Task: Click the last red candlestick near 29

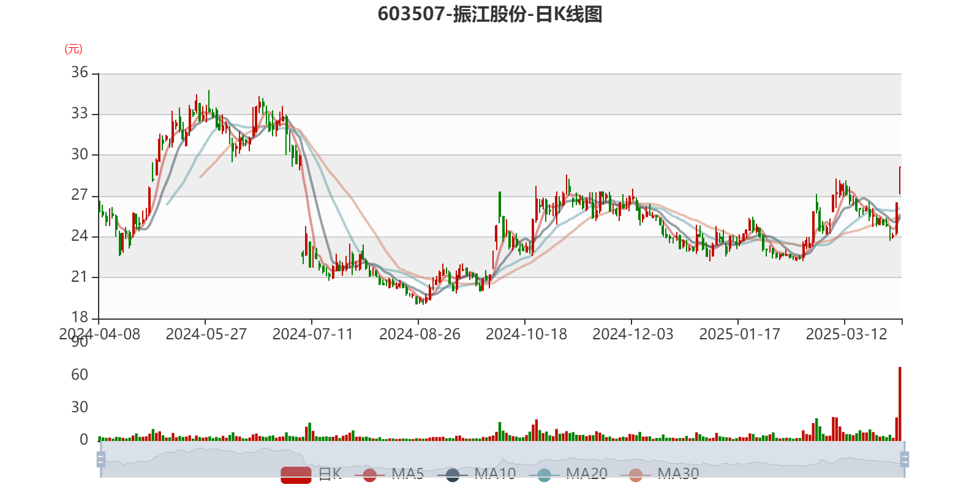Action: click(x=900, y=180)
